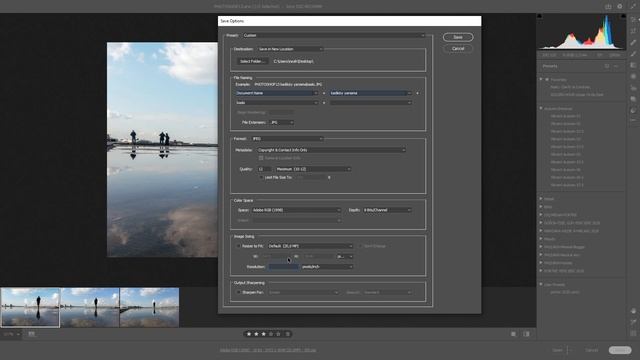Select the Edit panel icon in right toolbar

633,20
